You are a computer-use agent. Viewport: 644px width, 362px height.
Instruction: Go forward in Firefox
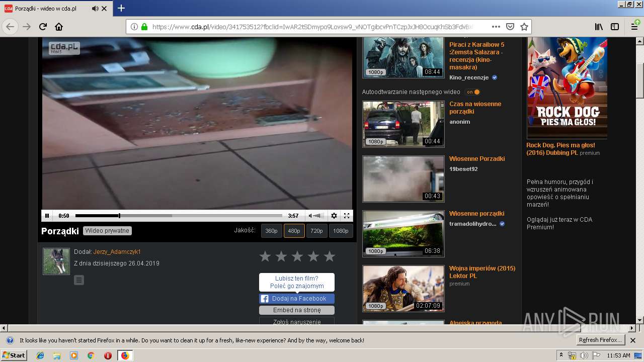(27, 27)
